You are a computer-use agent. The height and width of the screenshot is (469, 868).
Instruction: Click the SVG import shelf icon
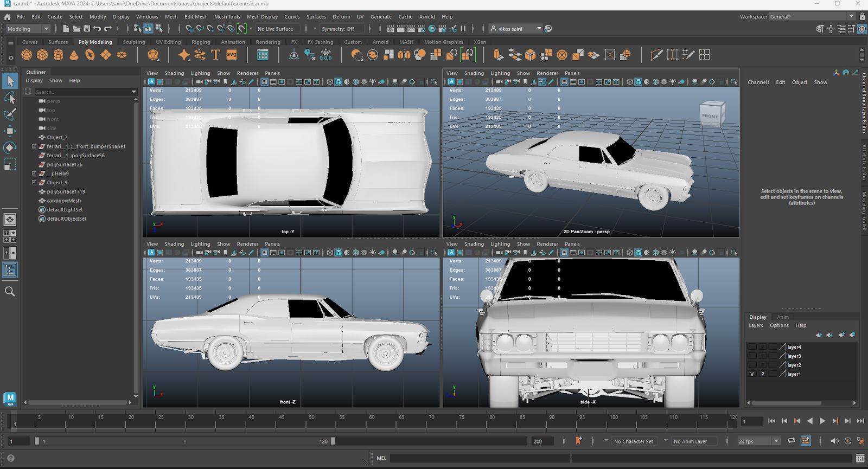(232, 55)
